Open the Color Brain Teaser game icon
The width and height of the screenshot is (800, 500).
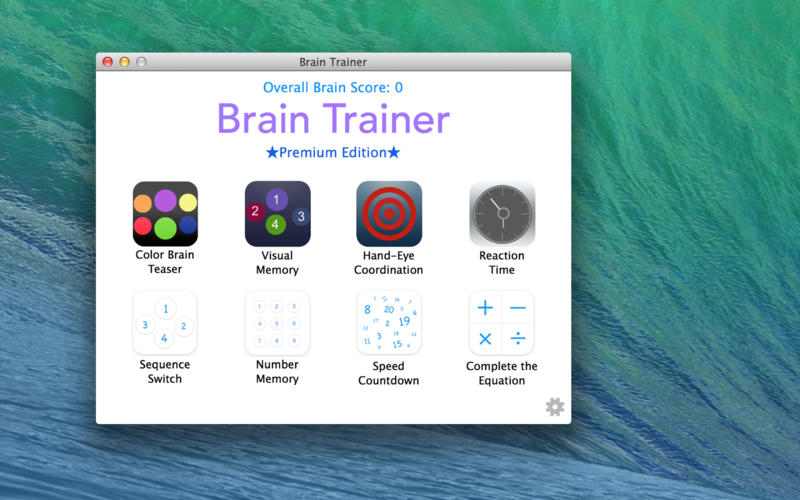coord(165,214)
